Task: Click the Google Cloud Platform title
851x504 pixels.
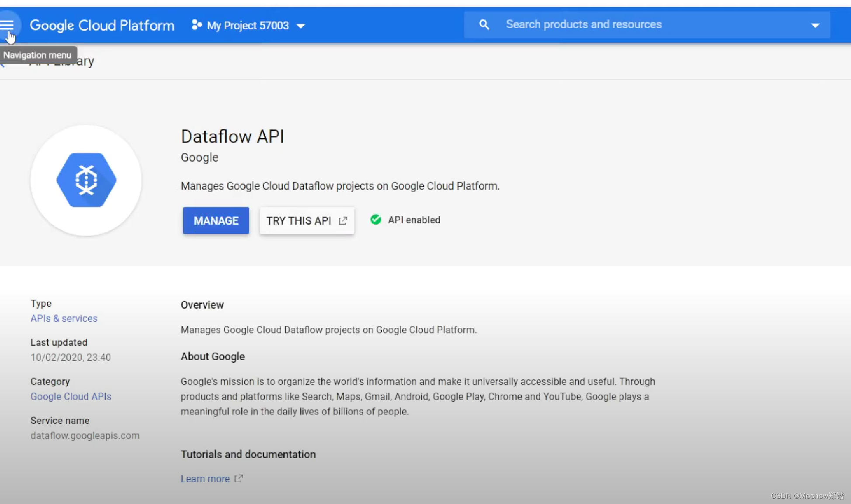Action: (x=102, y=25)
